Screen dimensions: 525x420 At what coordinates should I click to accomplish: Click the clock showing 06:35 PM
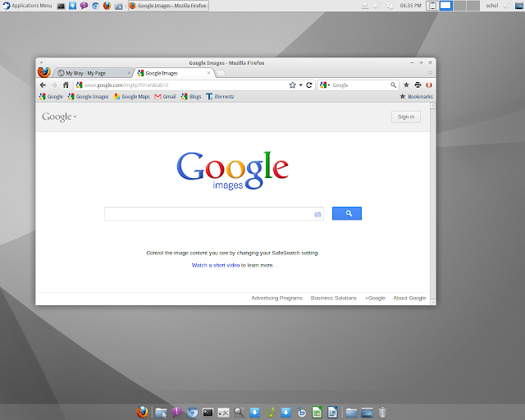(x=410, y=6)
